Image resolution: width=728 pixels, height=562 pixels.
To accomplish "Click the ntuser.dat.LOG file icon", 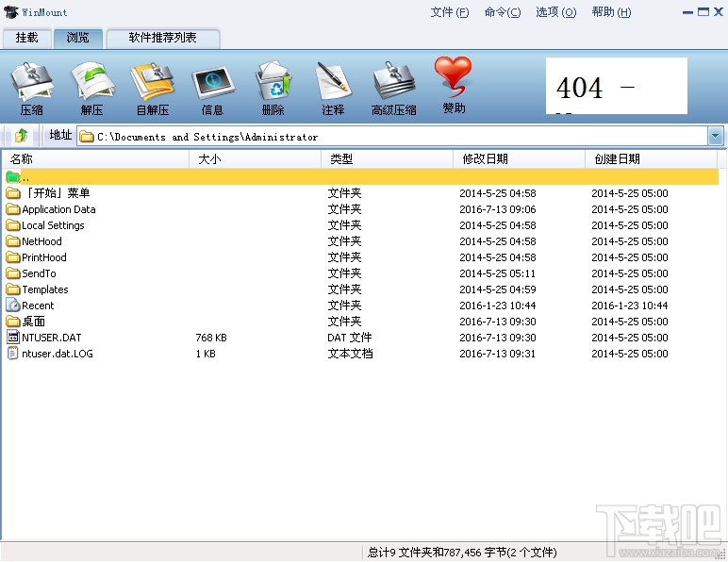I will click(13, 354).
